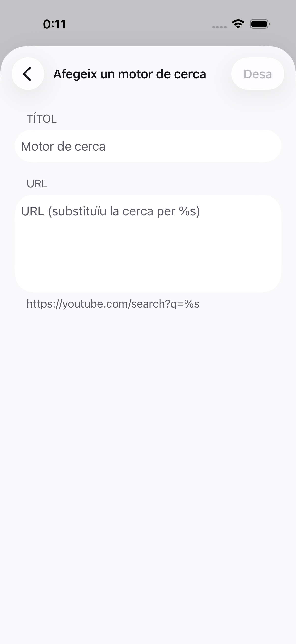The height and width of the screenshot is (644, 296).
Task: Click the URL (substituïu la cerca) placeholder text
Action: click(110, 211)
